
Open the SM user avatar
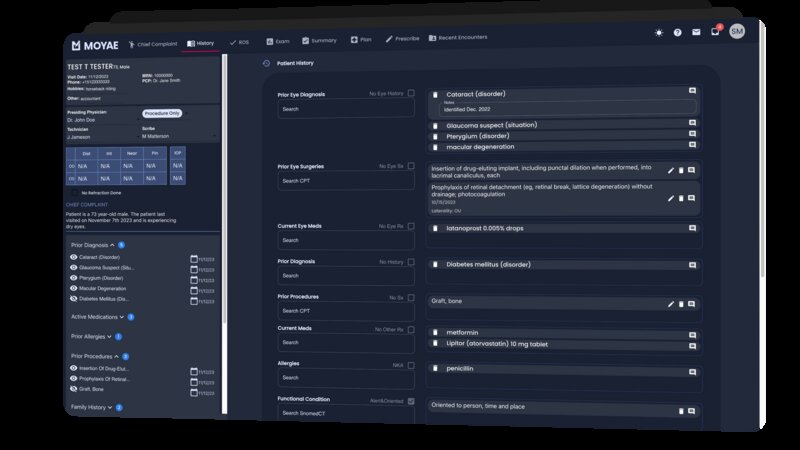point(737,32)
